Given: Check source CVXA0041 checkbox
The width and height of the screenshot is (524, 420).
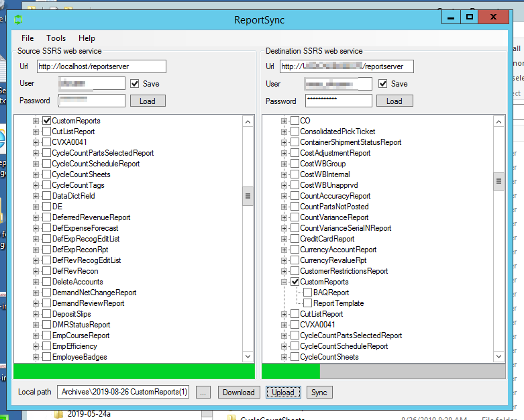Looking at the screenshot, I should 47,142.
